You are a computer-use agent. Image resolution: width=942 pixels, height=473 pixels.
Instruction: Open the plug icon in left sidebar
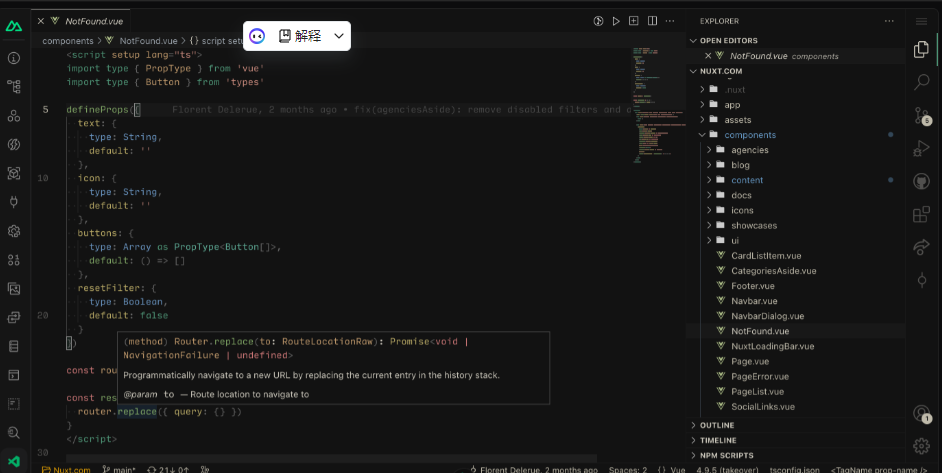click(14, 202)
